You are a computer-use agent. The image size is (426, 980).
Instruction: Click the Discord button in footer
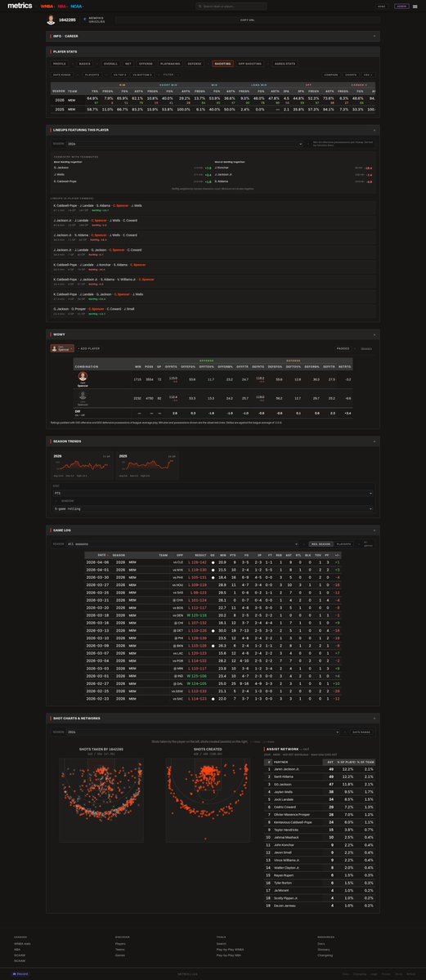(x=20, y=973)
